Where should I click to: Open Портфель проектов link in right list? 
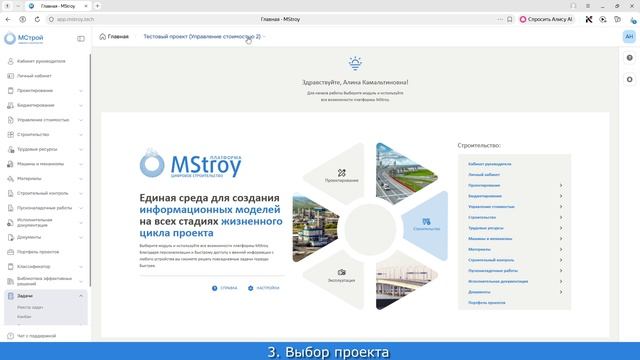point(487,303)
